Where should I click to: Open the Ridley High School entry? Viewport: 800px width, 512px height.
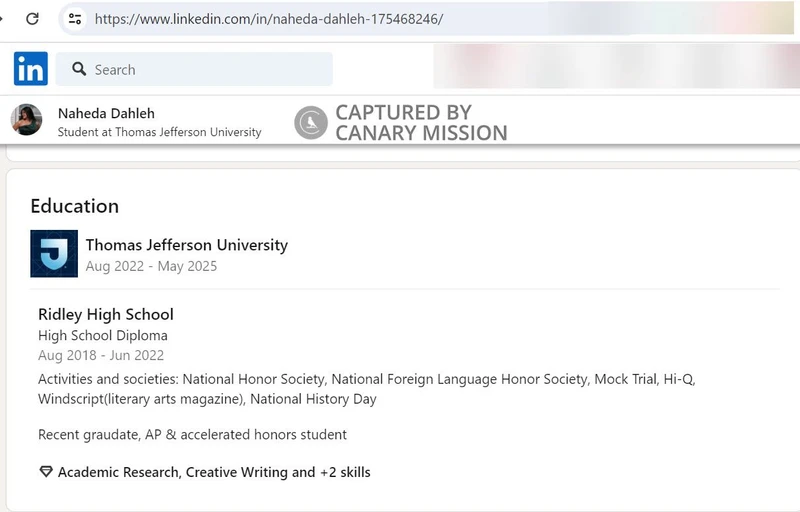click(106, 314)
